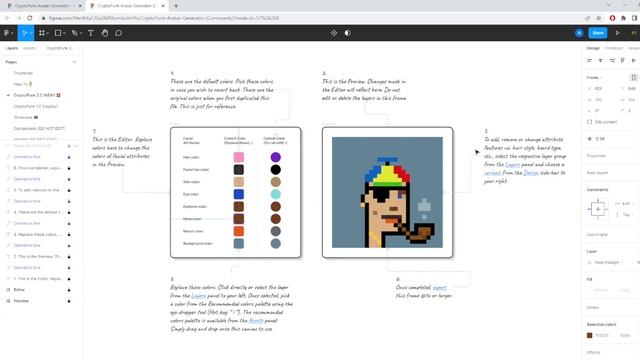Image resolution: width=640 pixels, height=360 pixels.
Task: Select the Move tool
Action: 25,33
